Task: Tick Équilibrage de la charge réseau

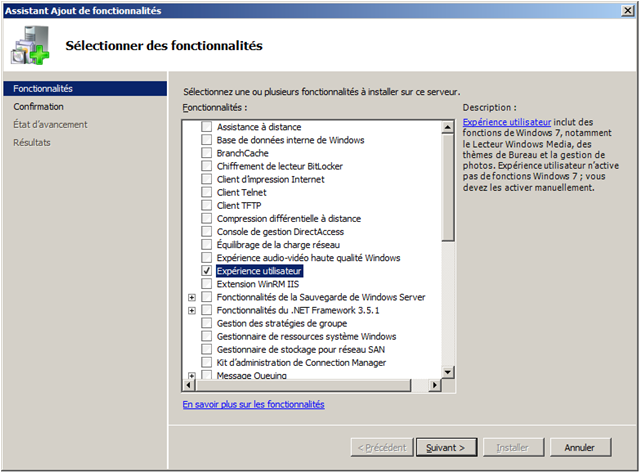Action: click(207, 245)
